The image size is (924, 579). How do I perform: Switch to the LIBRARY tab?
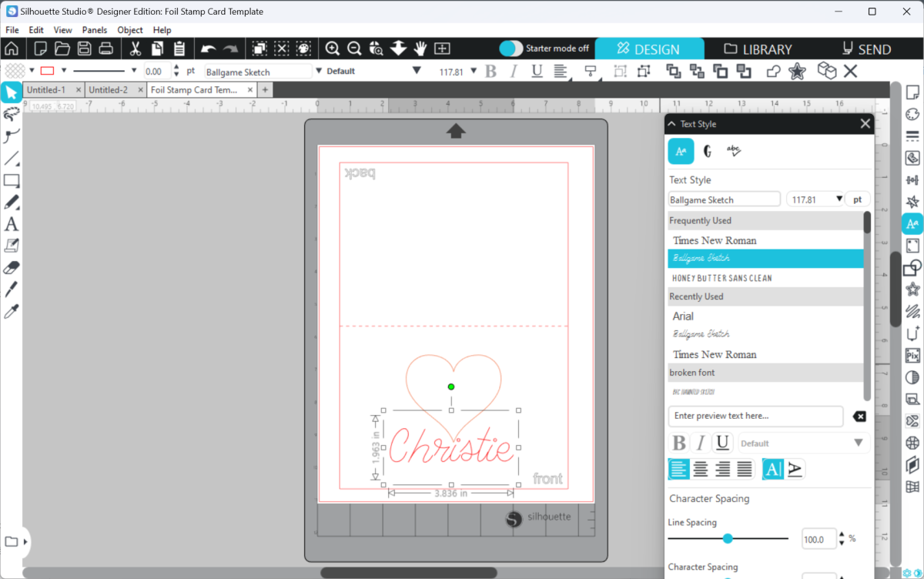coord(758,49)
